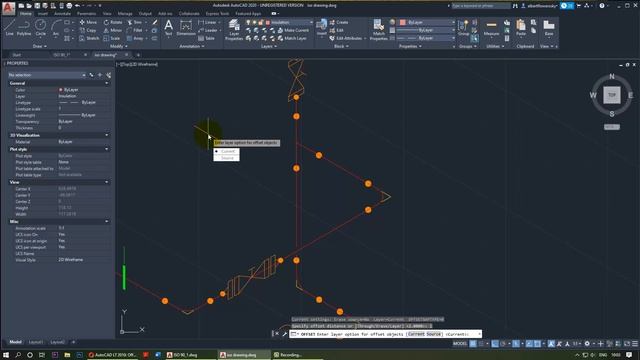
Task: Open the Layer Properties manager
Action: pyautogui.click(x=234, y=29)
